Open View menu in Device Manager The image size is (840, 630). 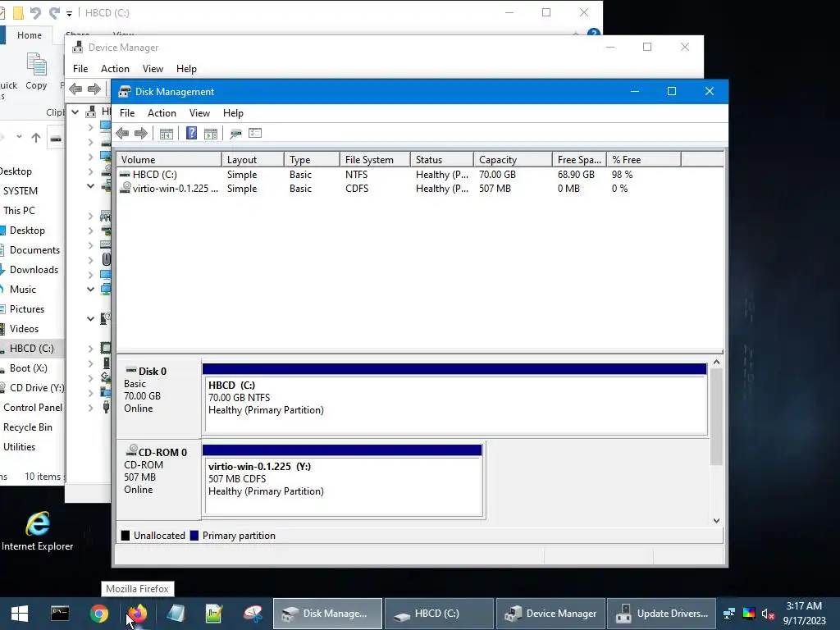[153, 69]
